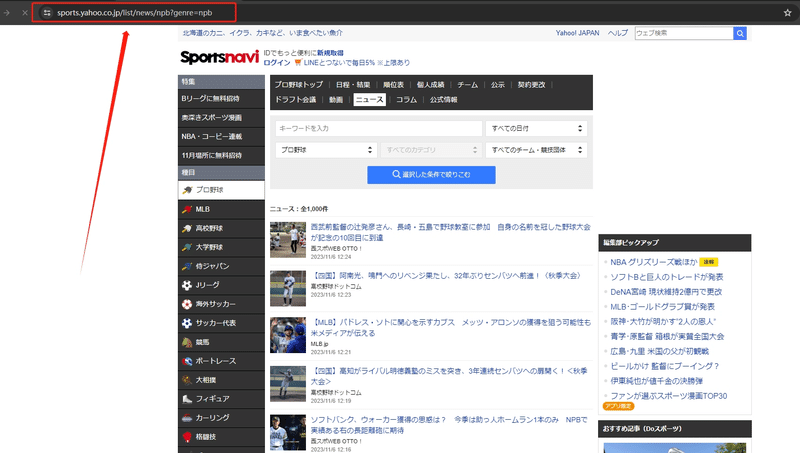Open MLB・ゴールドグラブ賞が発表 link
800x453 pixels.
click(662, 307)
